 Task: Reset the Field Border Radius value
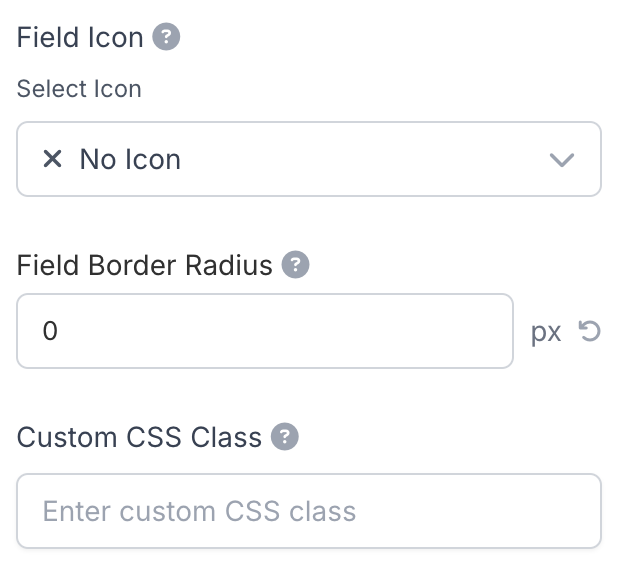590,331
